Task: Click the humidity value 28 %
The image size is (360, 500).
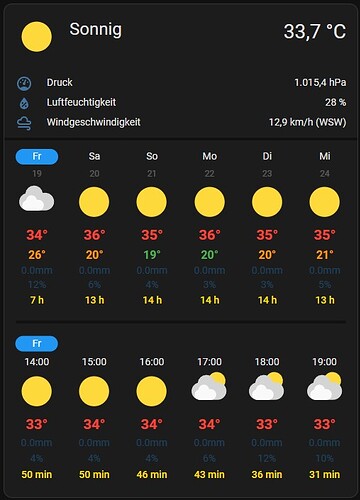Action: pos(336,102)
